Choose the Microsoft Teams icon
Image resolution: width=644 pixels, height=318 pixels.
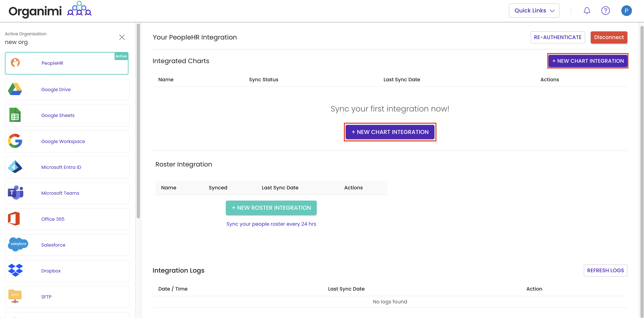coord(16,193)
